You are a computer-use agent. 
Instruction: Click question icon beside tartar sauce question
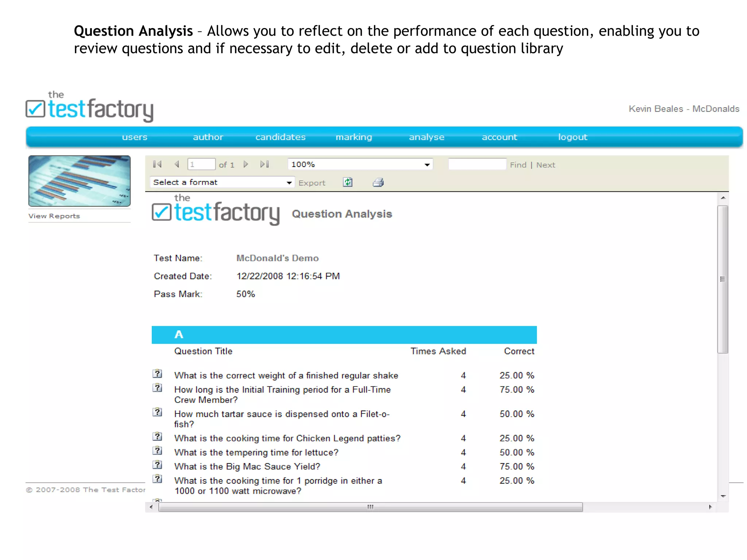click(x=157, y=412)
